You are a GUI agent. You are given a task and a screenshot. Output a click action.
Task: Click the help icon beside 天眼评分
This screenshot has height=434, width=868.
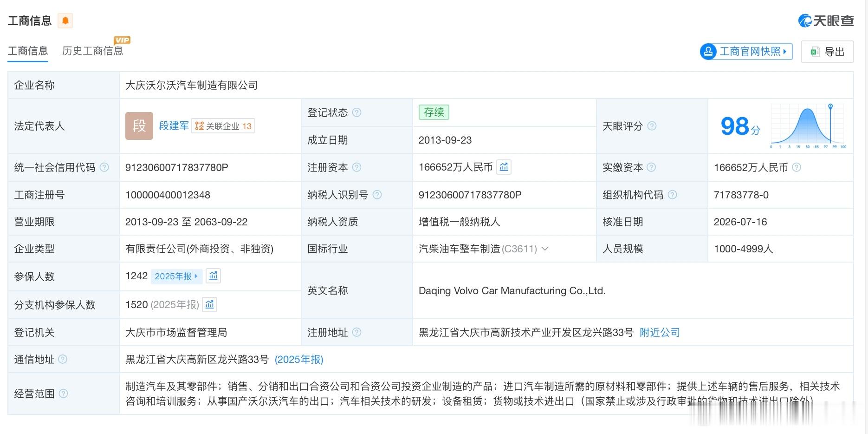click(x=652, y=126)
